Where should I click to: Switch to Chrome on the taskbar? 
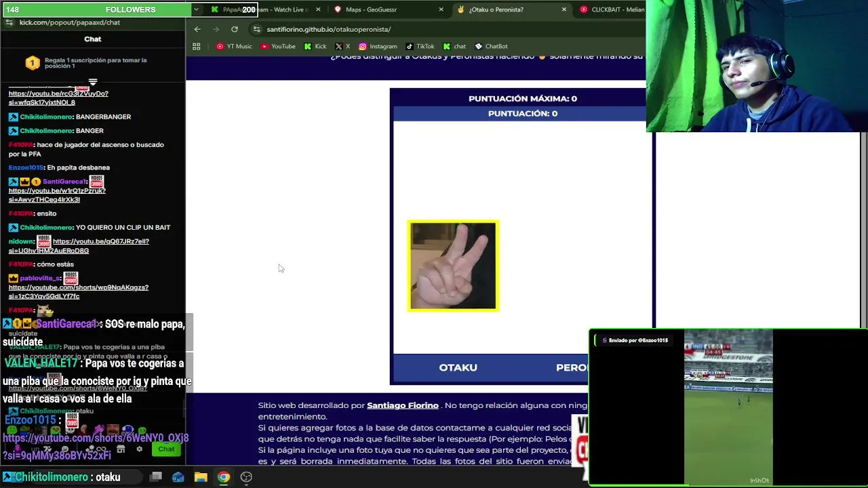tap(223, 476)
